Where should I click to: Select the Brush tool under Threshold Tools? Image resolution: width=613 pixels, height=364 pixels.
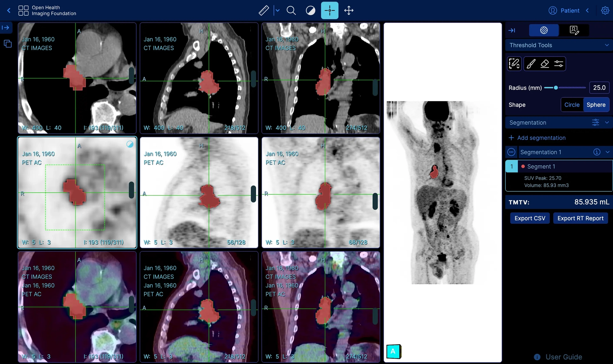click(531, 64)
